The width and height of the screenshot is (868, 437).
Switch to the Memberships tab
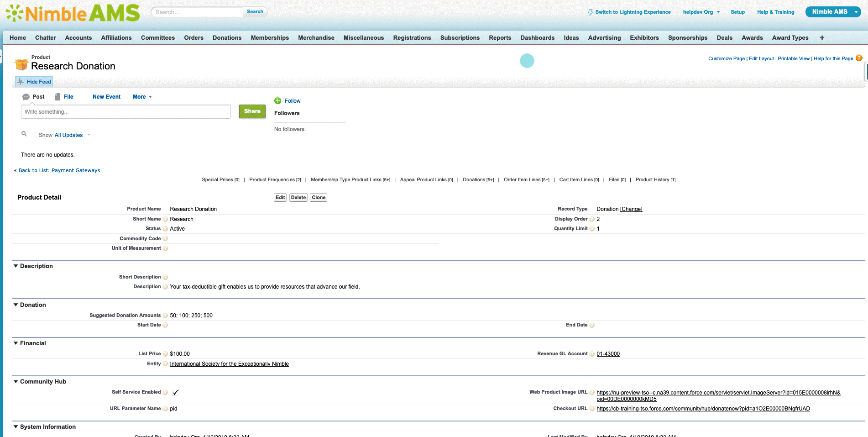tap(269, 38)
